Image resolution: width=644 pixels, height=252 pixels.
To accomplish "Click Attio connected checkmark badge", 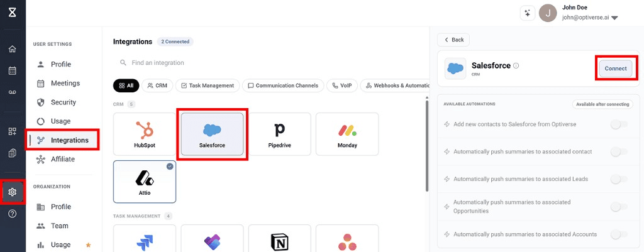I will tap(170, 167).
